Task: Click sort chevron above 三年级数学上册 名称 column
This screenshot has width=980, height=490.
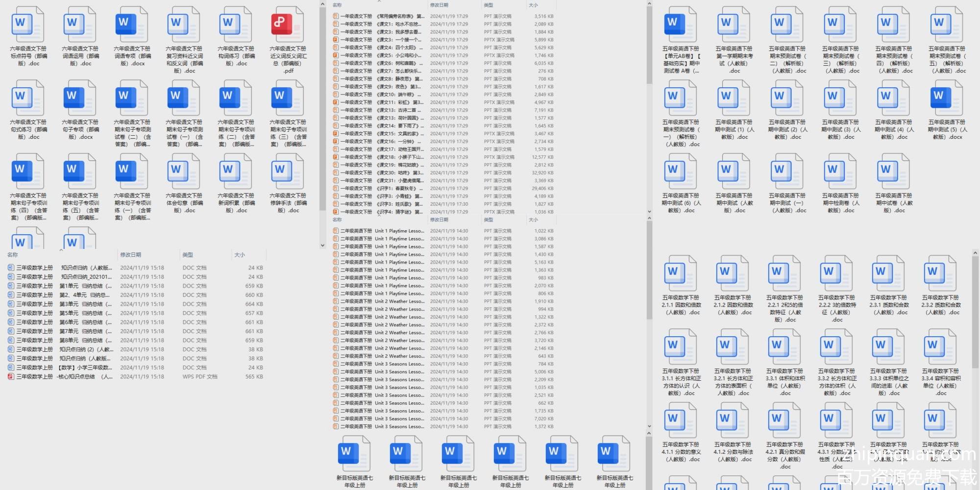Action: (61, 250)
